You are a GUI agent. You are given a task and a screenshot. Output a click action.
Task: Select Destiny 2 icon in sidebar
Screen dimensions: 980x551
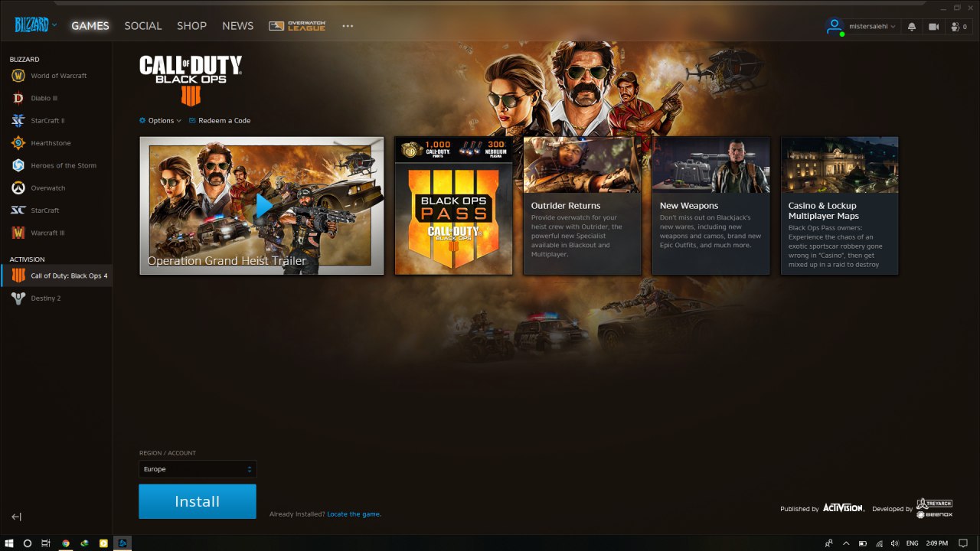point(18,298)
